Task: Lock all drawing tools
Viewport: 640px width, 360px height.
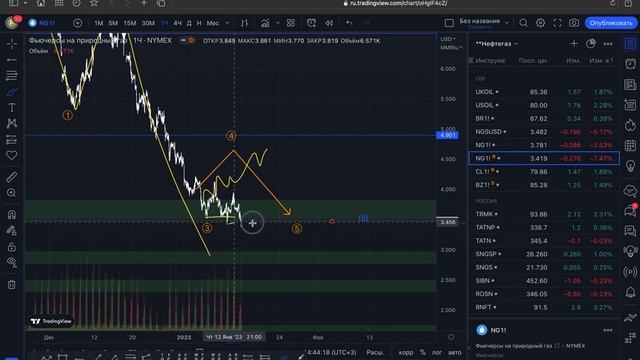Action: (11, 247)
